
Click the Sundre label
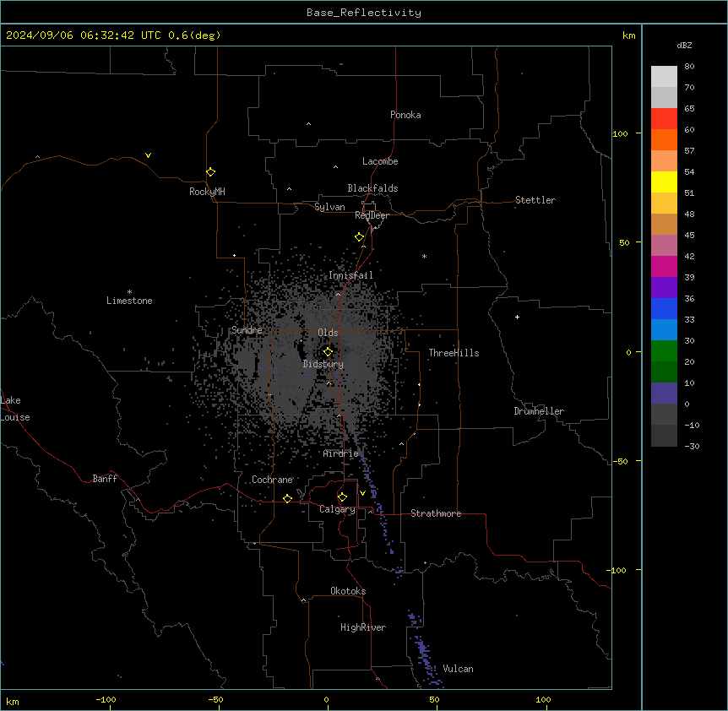point(247,330)
